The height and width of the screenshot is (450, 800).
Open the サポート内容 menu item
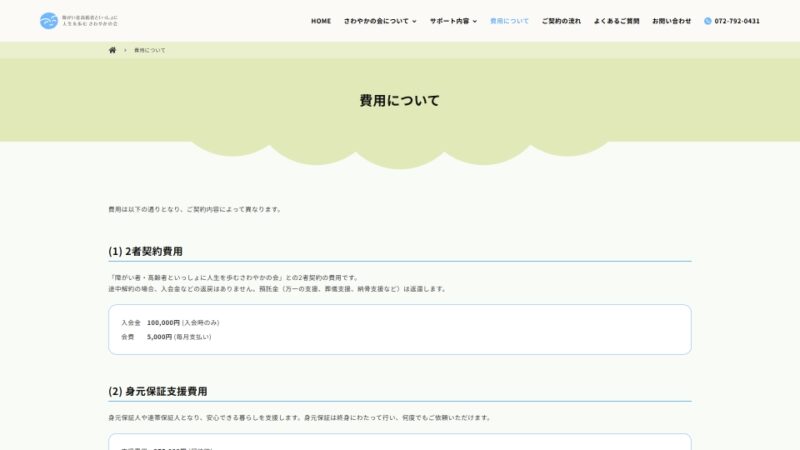pyautogui.click(x=449, y=21)
